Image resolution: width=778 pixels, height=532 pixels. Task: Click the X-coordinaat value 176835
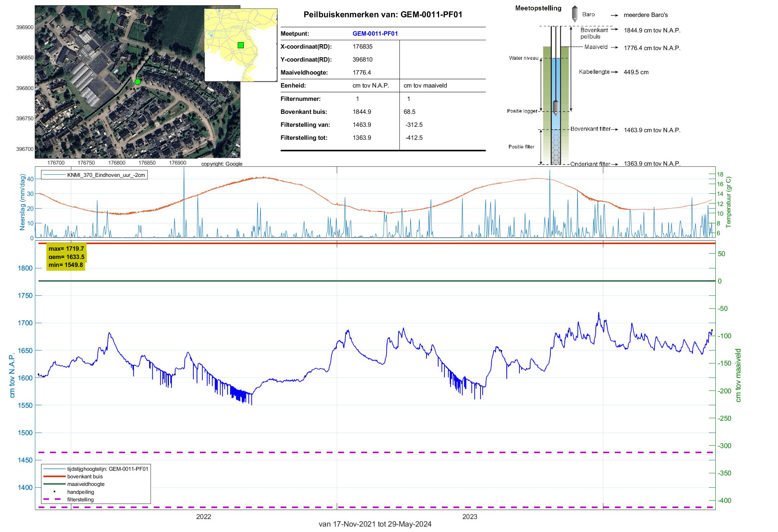pos(362,46)
